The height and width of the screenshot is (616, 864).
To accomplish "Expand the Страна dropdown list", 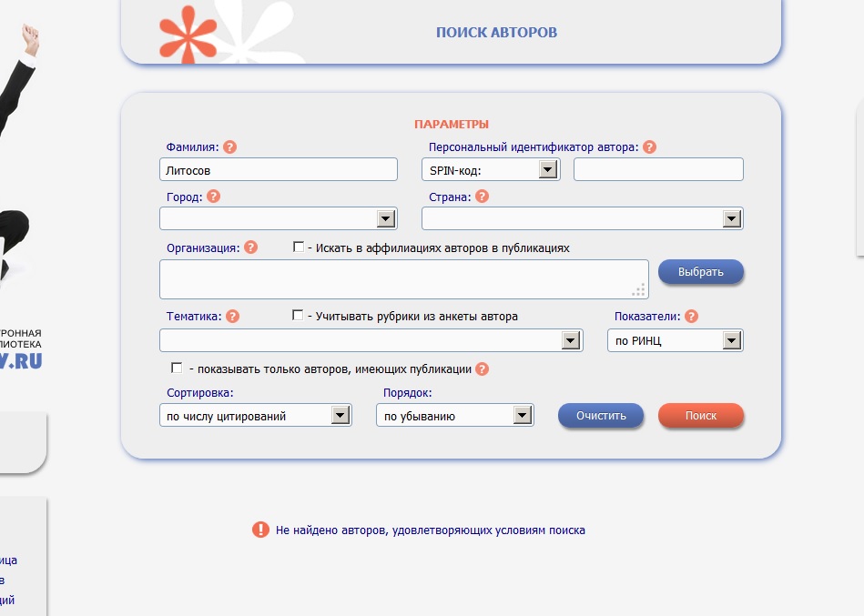I will click(x=731, y=218).
